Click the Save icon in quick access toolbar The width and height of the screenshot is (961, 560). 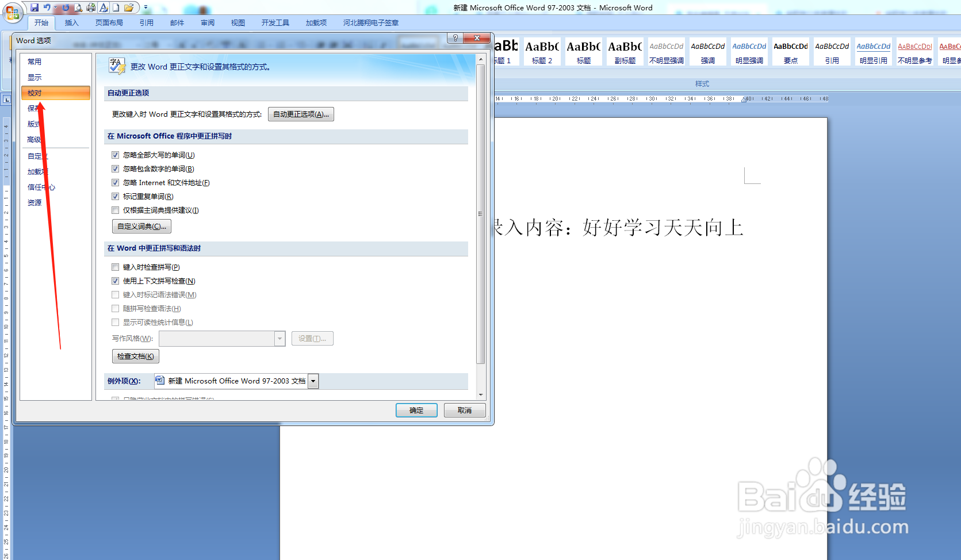click(35, 7)
